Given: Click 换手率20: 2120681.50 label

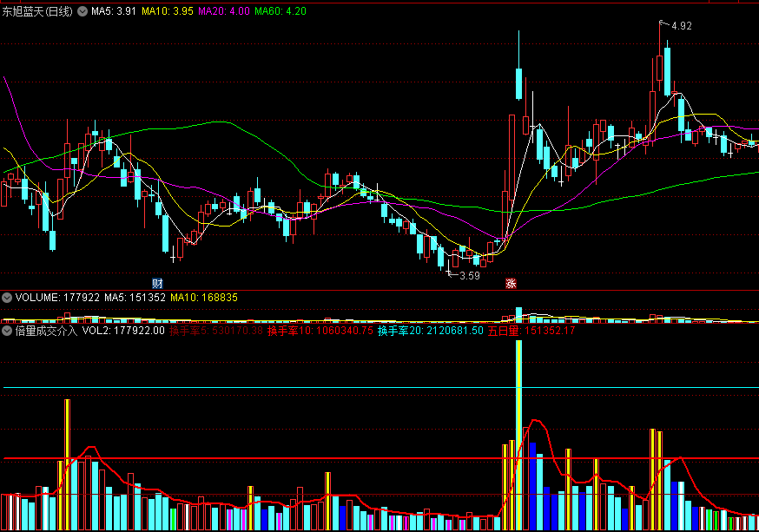Looking at the screenshot, I should [x=431, y=331].
